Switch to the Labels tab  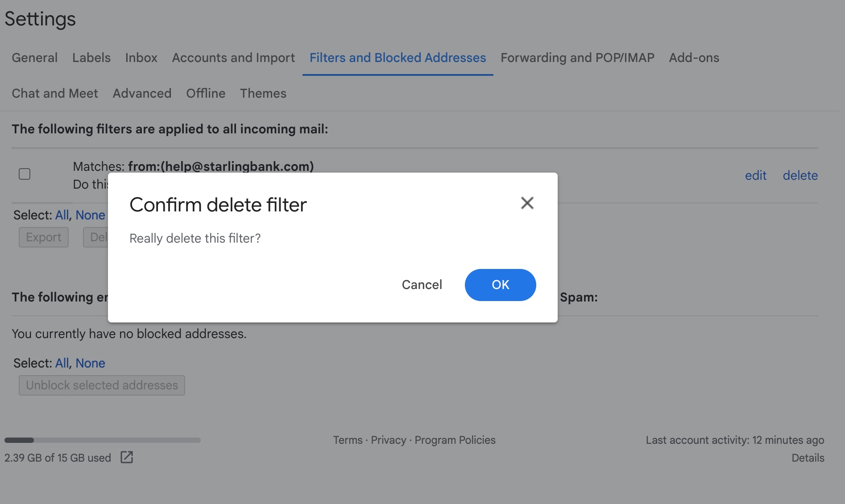click(x=91, y=58)
